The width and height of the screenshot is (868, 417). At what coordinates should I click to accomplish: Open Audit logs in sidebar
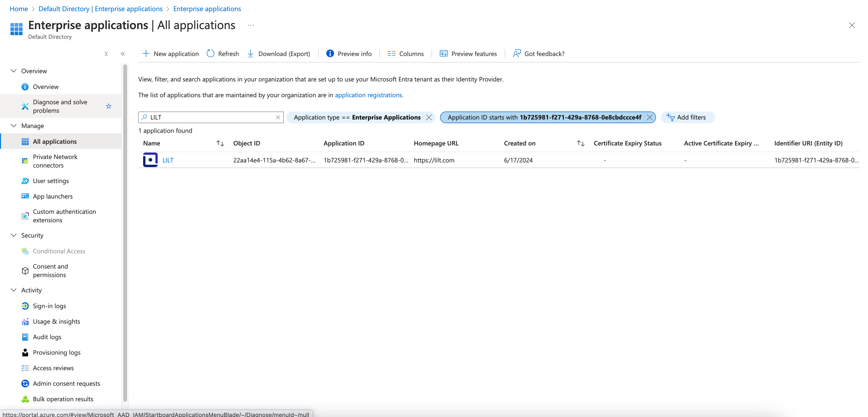[47, 337]
